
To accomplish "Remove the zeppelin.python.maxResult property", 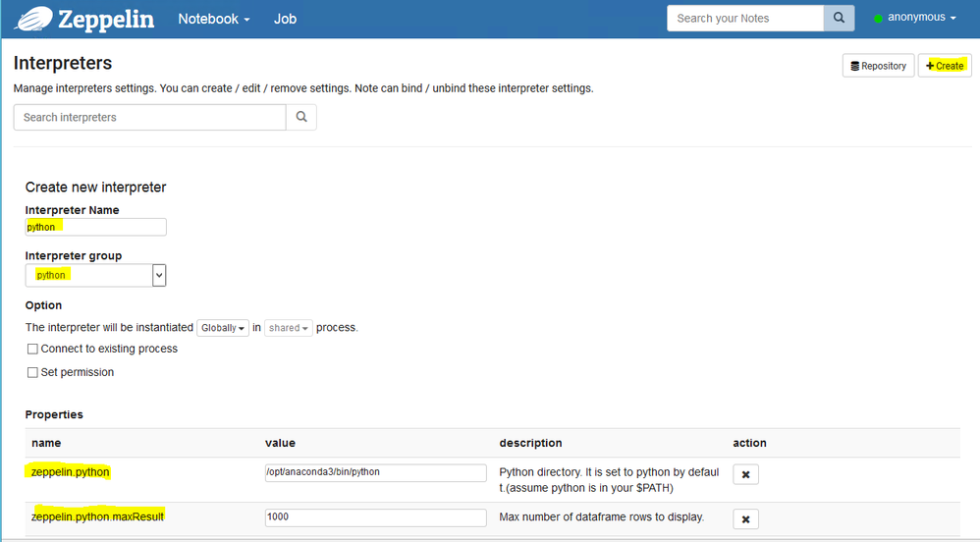I will pos(745,518).
